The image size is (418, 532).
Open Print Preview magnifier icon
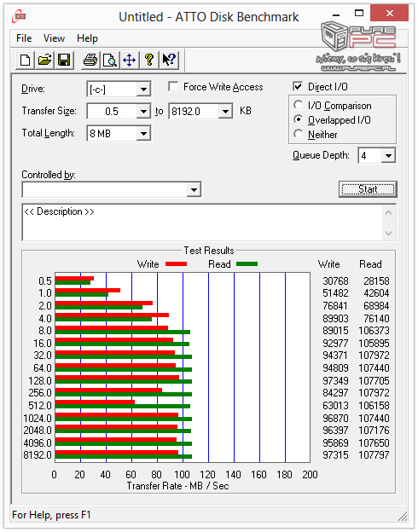coord(110,61)
